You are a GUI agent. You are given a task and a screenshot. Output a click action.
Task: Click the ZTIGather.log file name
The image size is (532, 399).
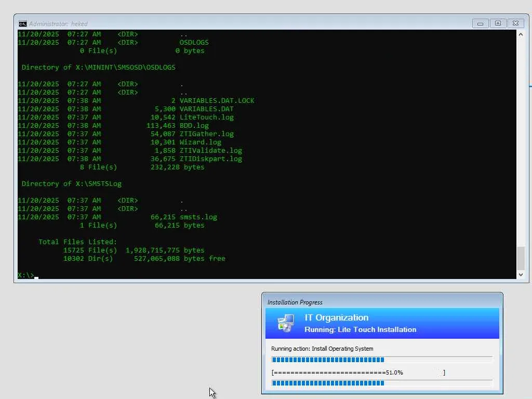(x=207, y=134)
